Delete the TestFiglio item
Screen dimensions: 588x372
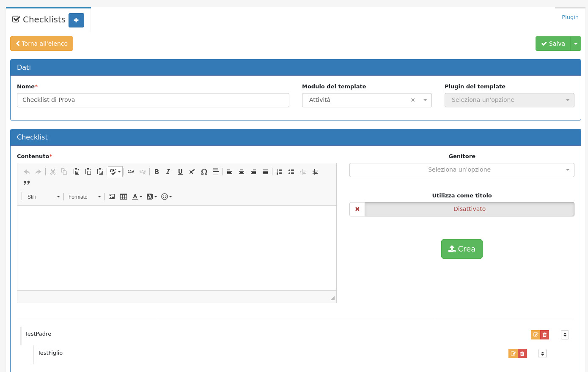click(x=522, y=353)
